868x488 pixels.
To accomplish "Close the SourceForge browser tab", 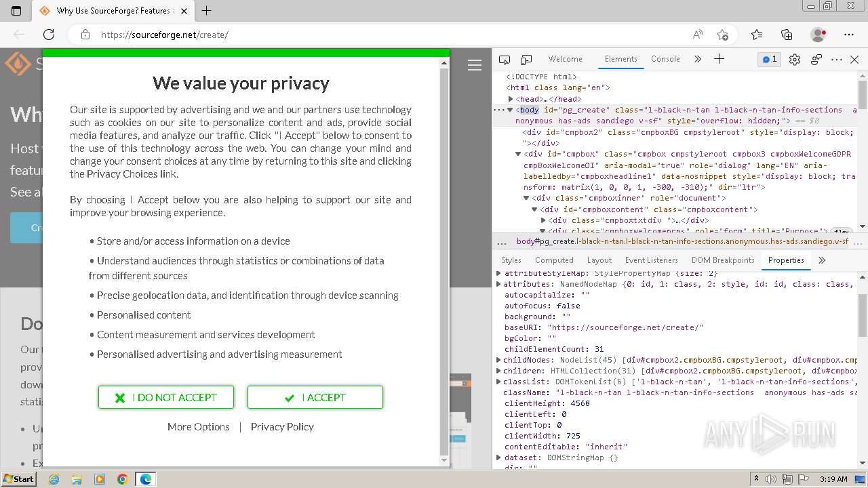I will click(184, 11).
